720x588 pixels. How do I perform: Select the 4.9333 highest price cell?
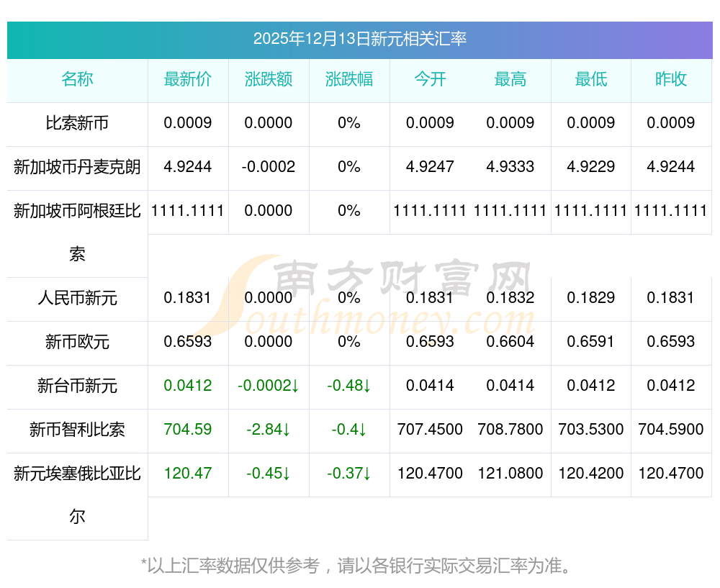pyautogui.click(x=510, y=167)
